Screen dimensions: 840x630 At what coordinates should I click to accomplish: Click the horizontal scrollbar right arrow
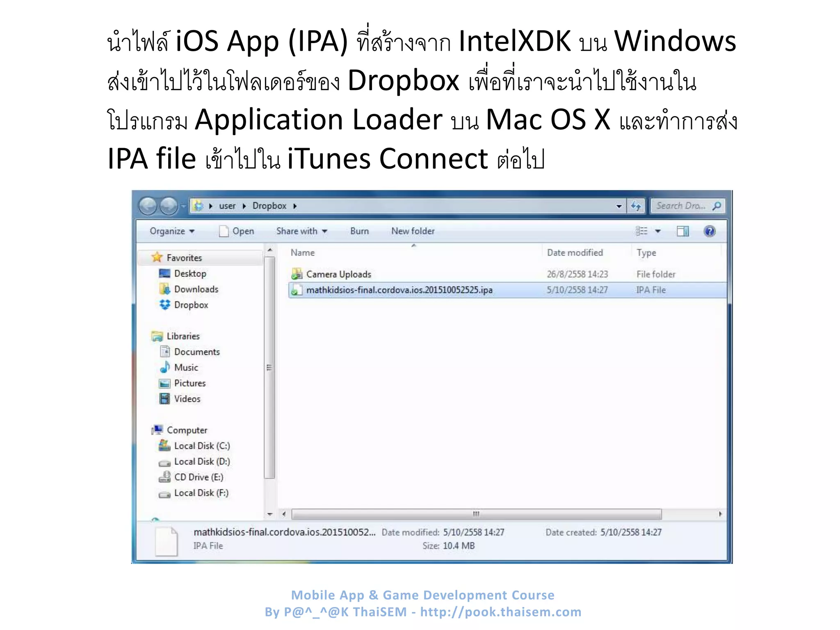coord(721,514)
